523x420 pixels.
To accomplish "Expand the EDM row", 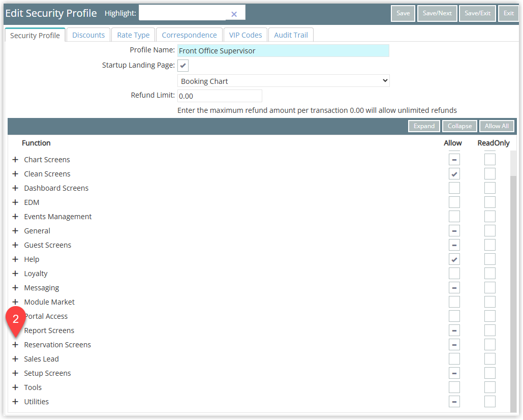I will pyautogui.click(x=15, y=202).
